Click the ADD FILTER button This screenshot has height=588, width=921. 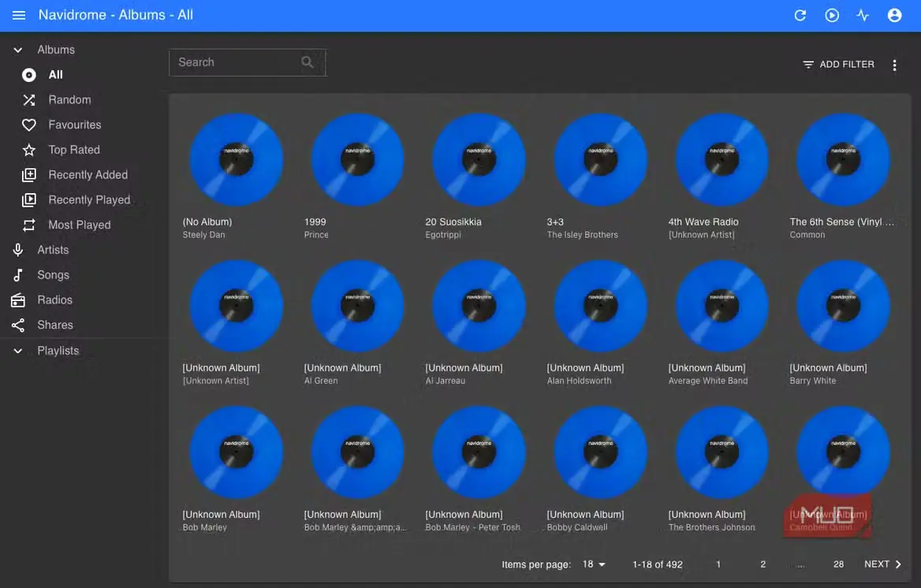point(838,65)
